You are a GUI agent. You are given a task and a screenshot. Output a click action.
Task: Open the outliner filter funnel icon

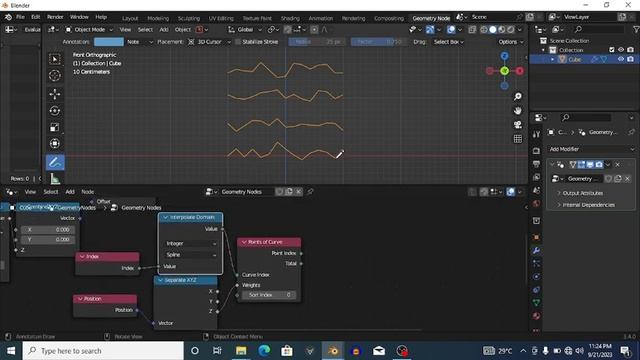tap(636, 29)
